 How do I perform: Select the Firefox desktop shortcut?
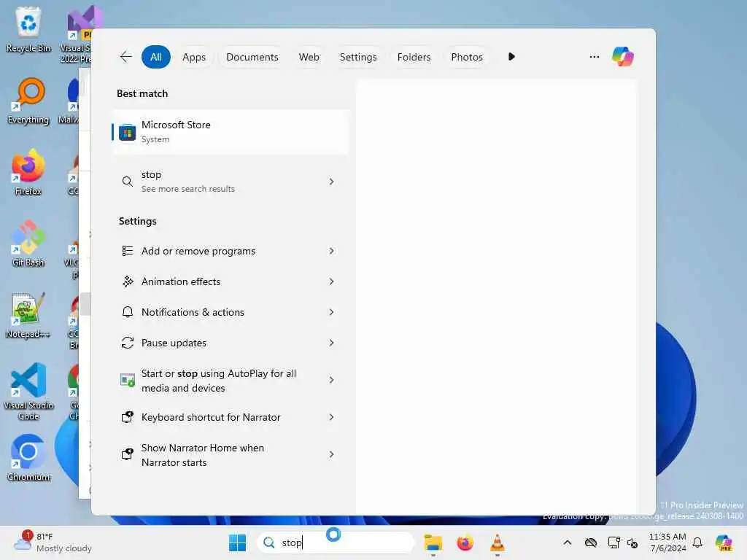28,172
